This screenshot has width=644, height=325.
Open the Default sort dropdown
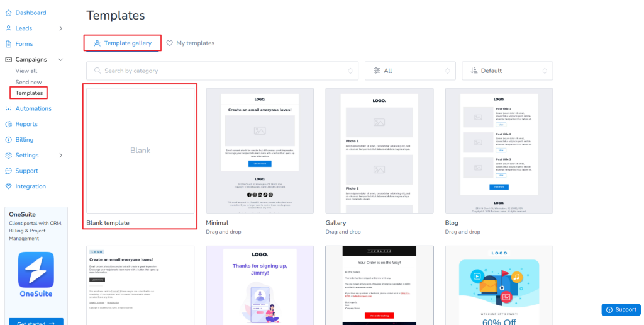pyautogui.click(x=508, y=71)
